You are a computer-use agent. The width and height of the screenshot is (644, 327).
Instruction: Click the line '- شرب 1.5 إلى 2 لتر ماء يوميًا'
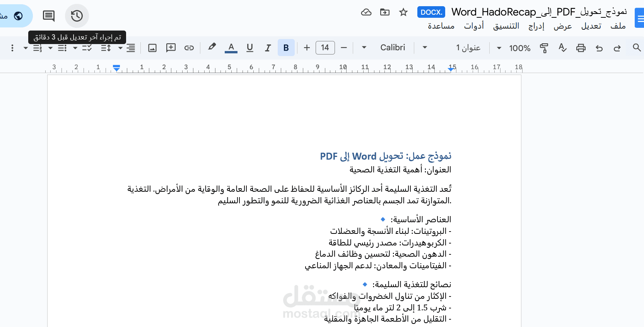pyautogui.click(x=403, y=308)
